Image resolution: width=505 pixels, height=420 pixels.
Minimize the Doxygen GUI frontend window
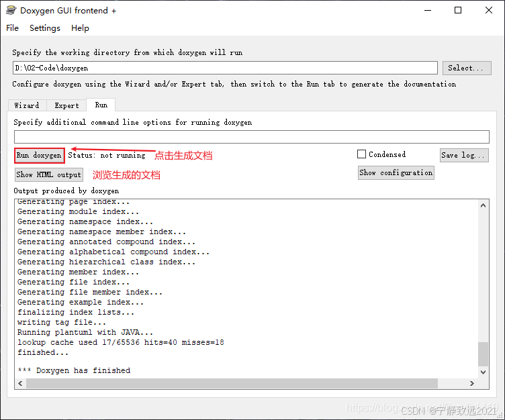click(x=428, y=10)
